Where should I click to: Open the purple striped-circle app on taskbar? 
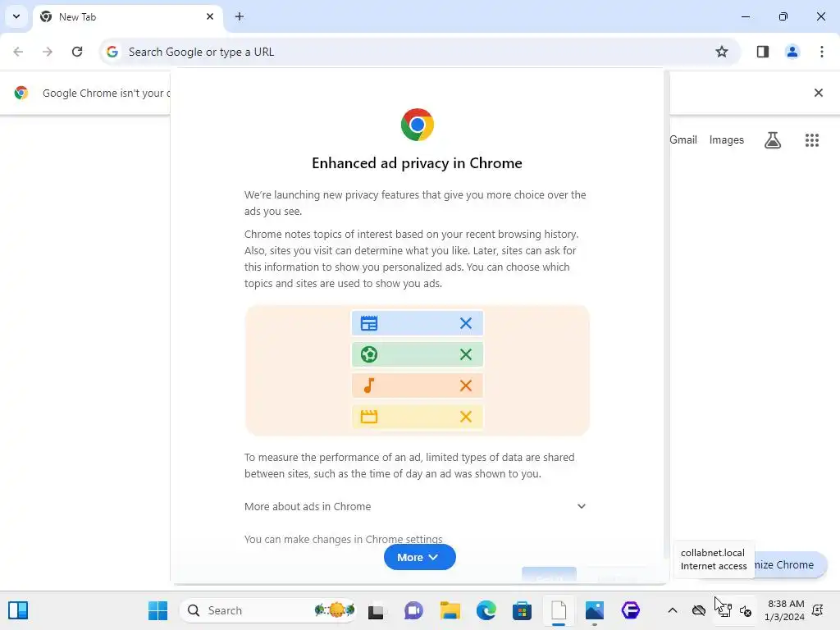[x=631, y=610]
